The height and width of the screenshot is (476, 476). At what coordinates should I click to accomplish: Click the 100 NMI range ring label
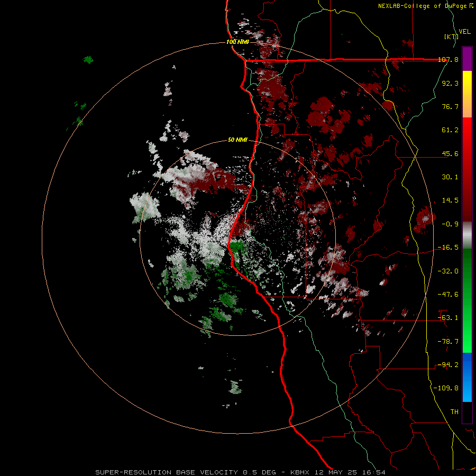[237, 42]
